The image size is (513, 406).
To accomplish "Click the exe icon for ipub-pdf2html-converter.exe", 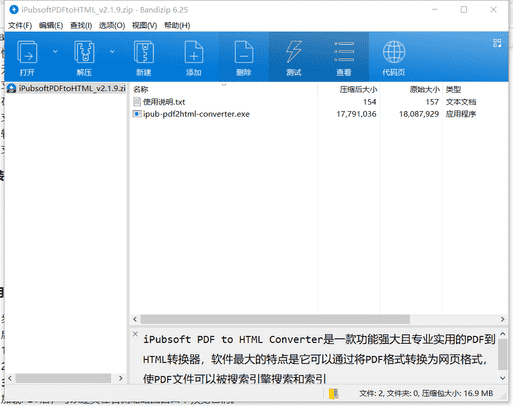I will (x=137, y=114).
